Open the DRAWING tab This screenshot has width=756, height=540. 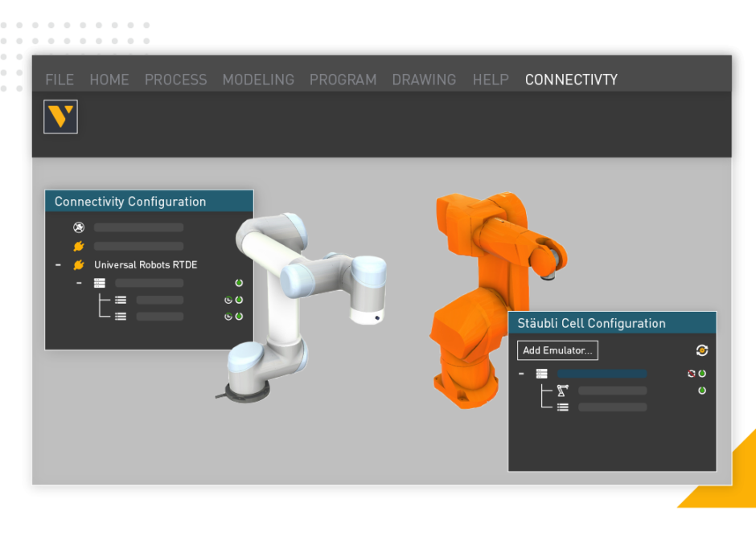pos(424,80)
